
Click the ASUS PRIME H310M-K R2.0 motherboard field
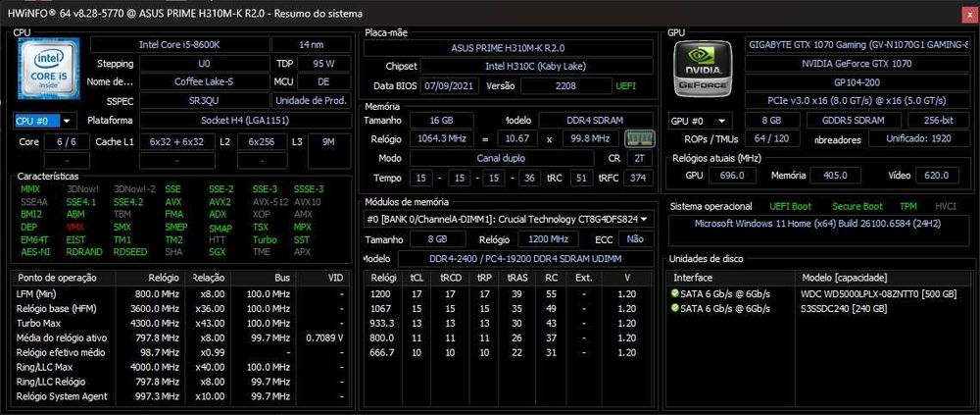click(508, 47)
